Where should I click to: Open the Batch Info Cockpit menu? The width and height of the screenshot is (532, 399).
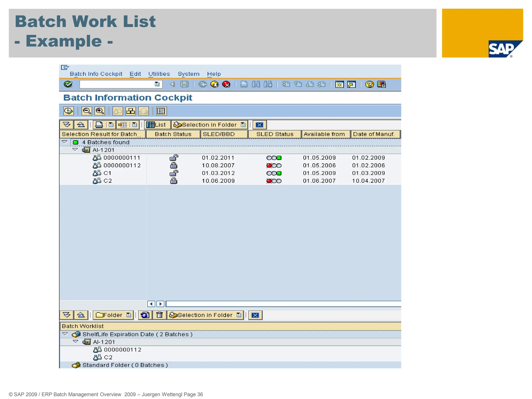pyautogui.click(x=96, y=74)
